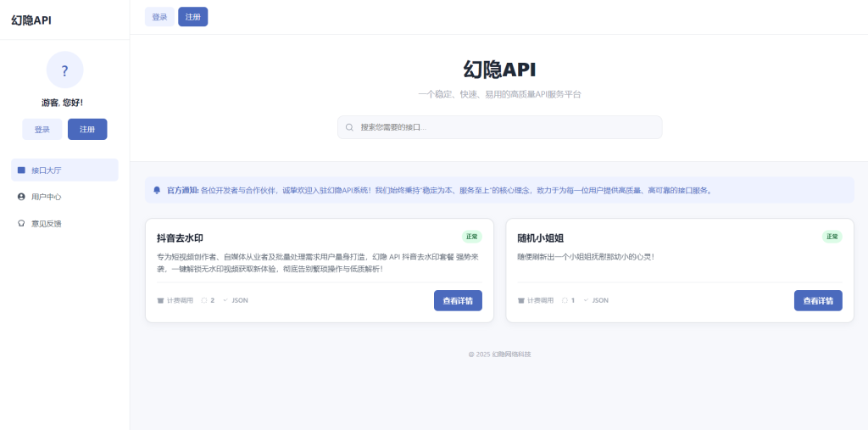The height and width of the screenshot is (430, 868).
Task: Click the 游客, 您好! greeting text
Action: 63,103
